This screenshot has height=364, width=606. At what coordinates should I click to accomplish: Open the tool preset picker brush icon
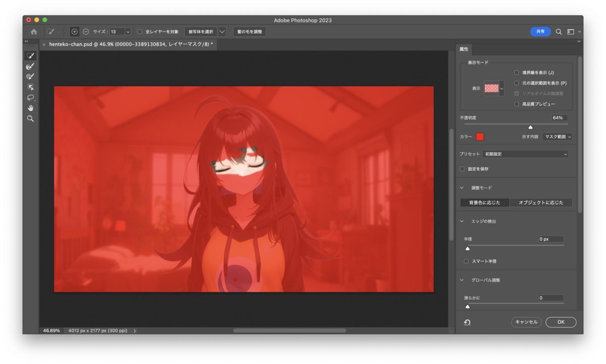50,32
